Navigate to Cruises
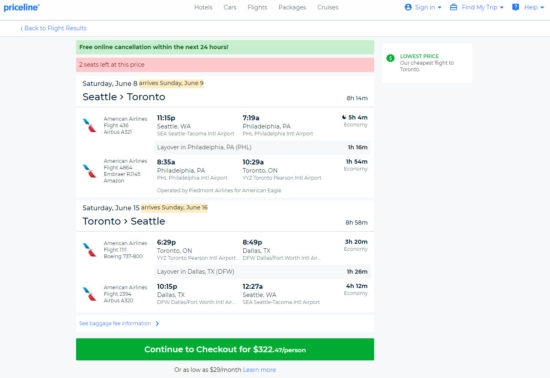 (x=328, y=7)
